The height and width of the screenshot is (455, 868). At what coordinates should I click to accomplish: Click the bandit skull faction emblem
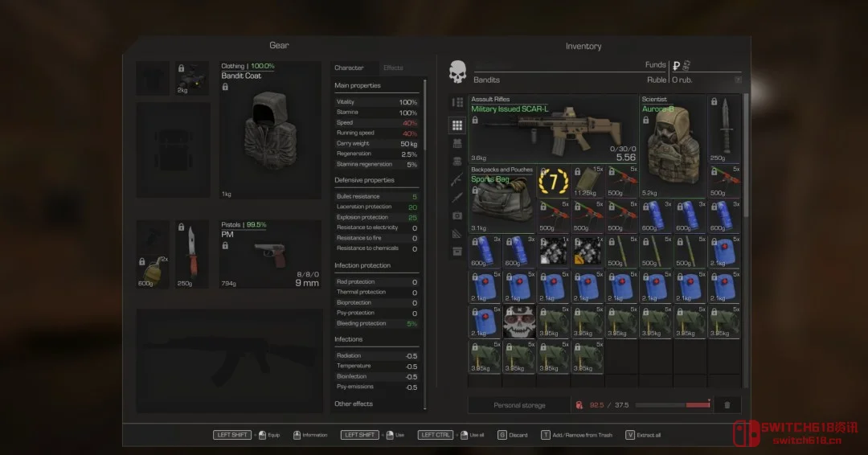click(458, 72)
